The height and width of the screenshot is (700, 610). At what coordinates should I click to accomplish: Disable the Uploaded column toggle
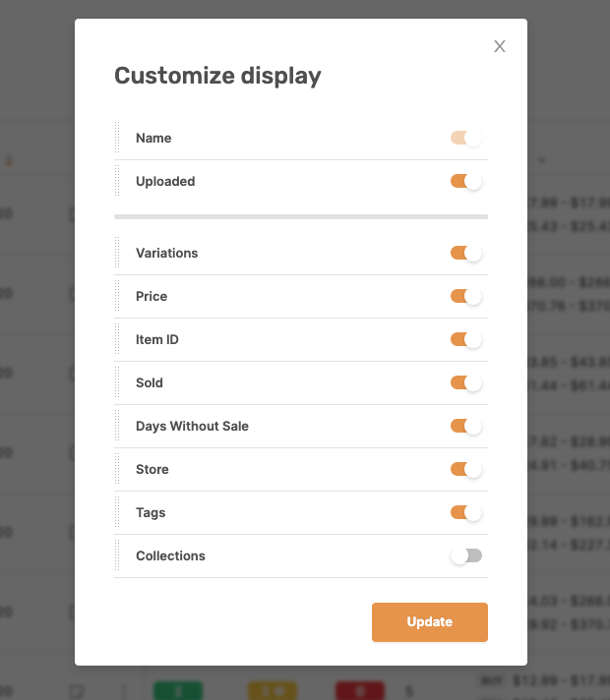[x=466, y=181]
